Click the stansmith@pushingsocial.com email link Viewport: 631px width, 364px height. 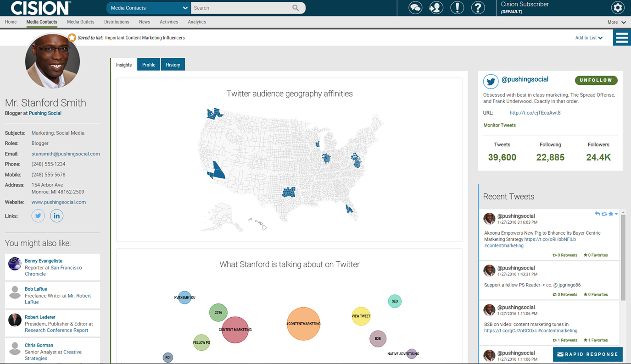[x=66, y=154]
